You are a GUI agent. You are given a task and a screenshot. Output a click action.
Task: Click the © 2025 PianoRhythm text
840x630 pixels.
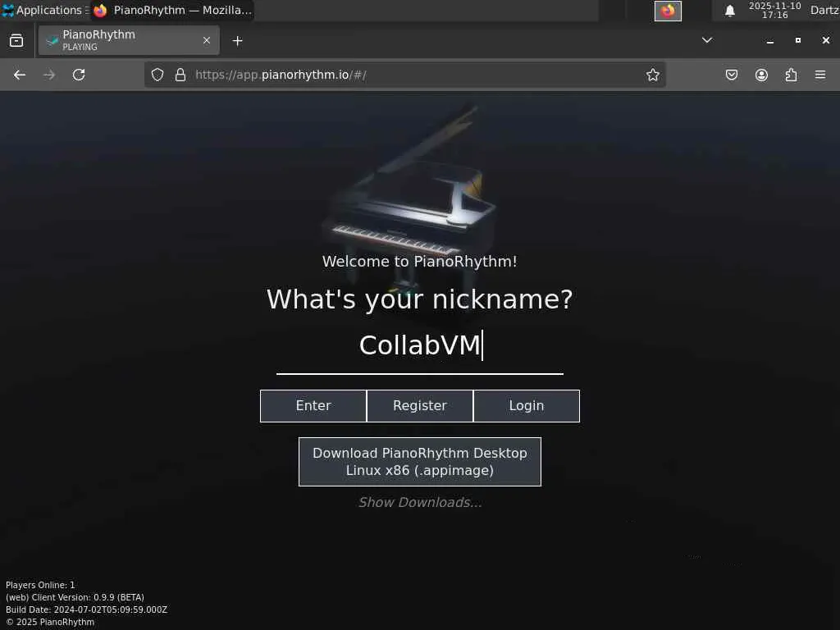(x=50, y=622)
